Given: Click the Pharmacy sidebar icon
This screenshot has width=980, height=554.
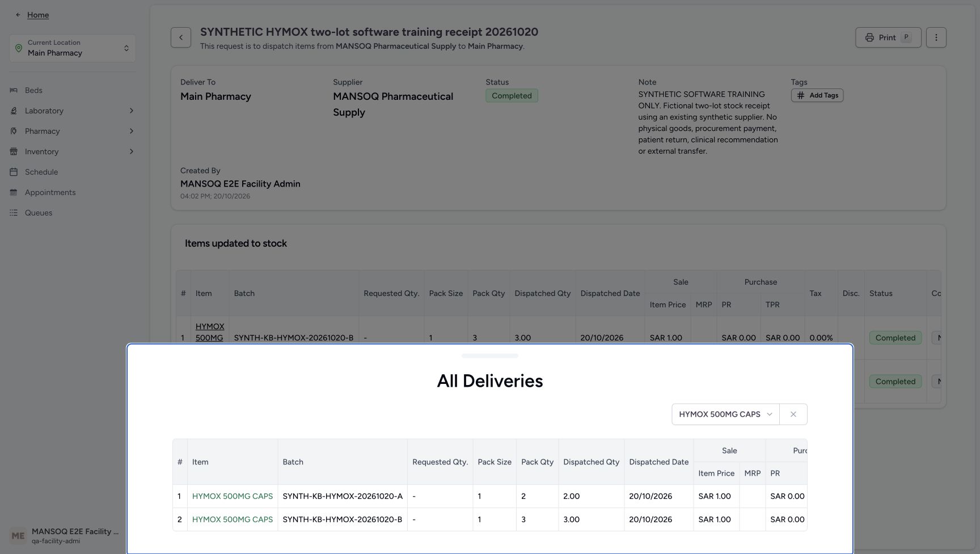Looking at the screenshot, I should pos(14,131).
